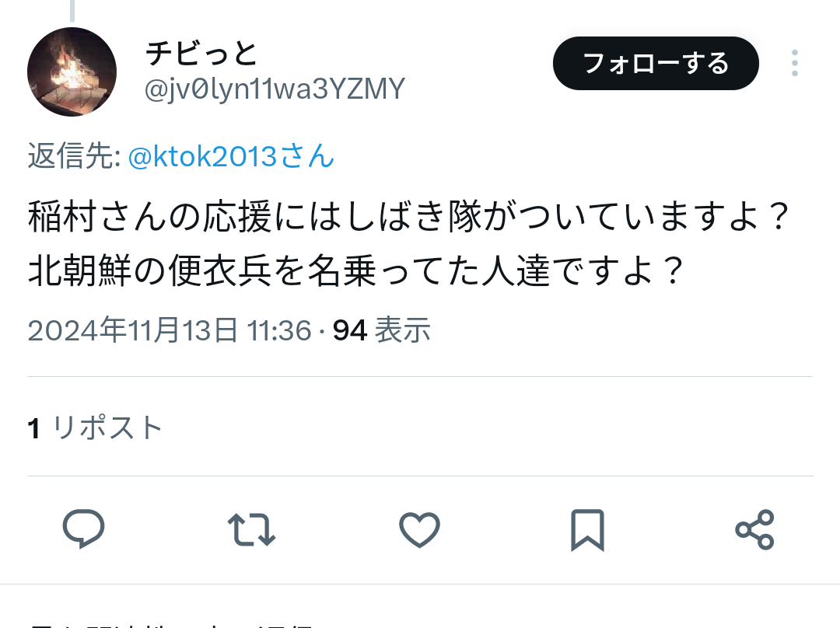Screen dimensions: 840x628
Task: View the 94 表示 view count
Action: [381, 330]
